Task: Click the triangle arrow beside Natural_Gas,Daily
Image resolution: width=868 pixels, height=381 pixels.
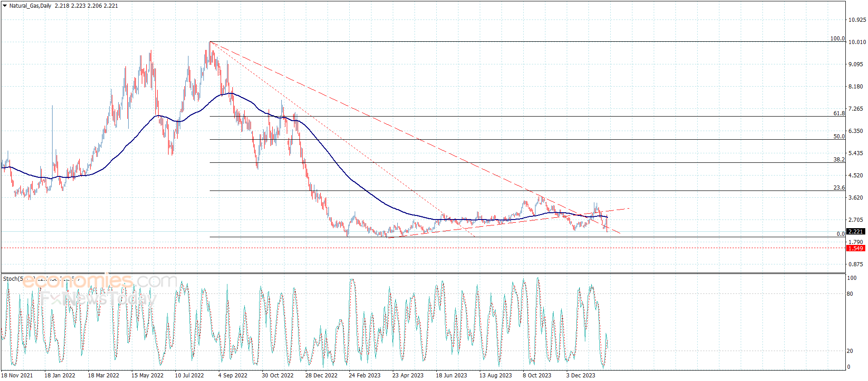Action: (5, 6)
